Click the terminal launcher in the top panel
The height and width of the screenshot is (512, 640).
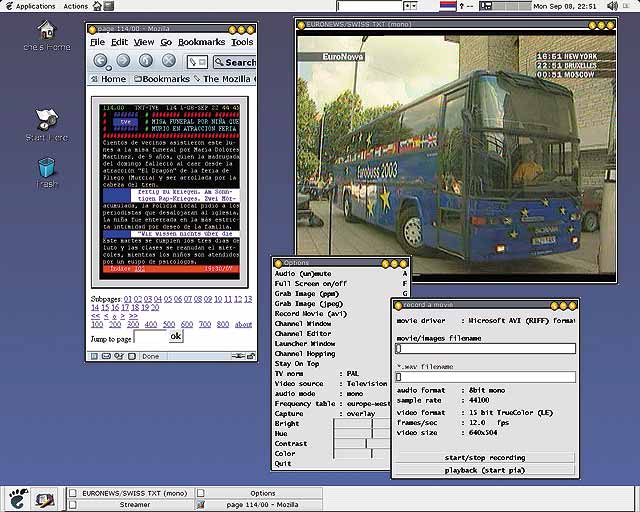coord(109,6)
